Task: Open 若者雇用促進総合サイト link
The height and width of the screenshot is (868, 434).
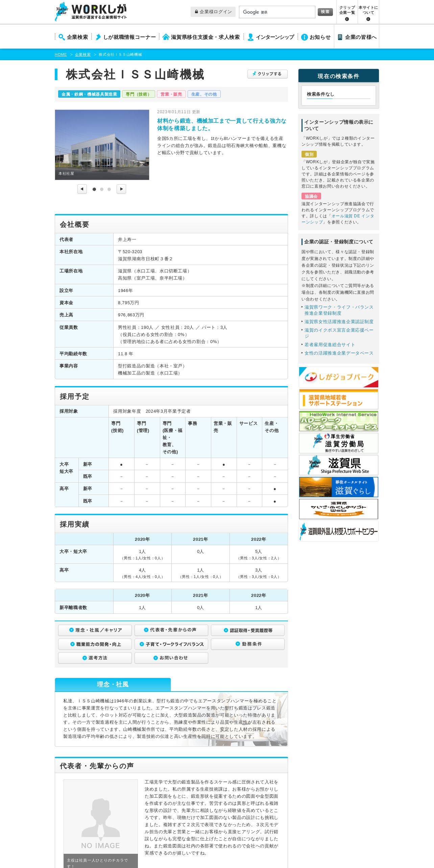Action: coord(330,345)
